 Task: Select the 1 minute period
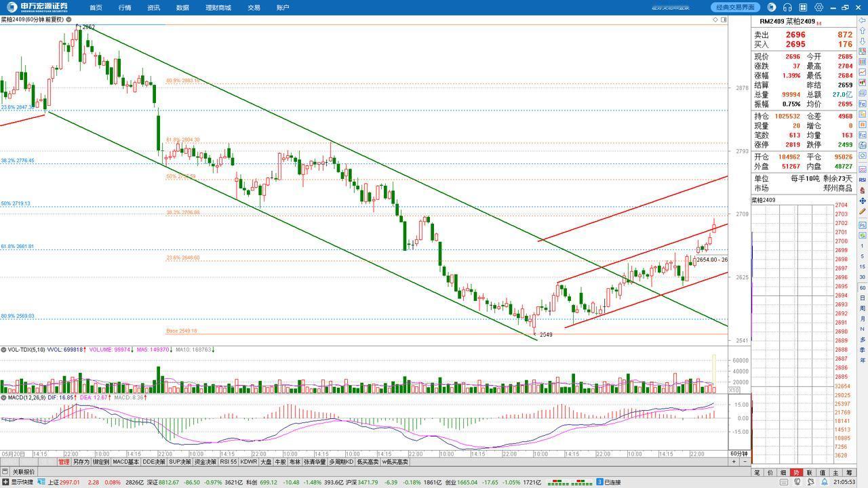pyautogui.click(x=862, y=245)
